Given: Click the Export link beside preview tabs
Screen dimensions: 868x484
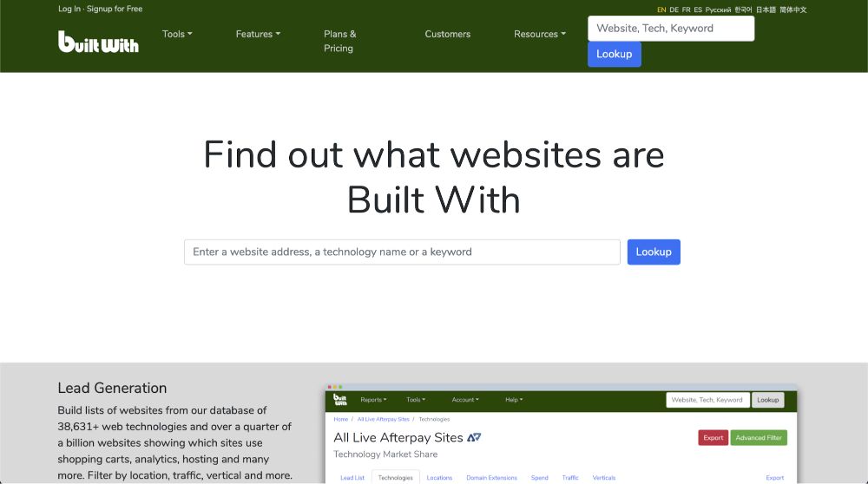Looking at the screenshot, I should (774, 477).
